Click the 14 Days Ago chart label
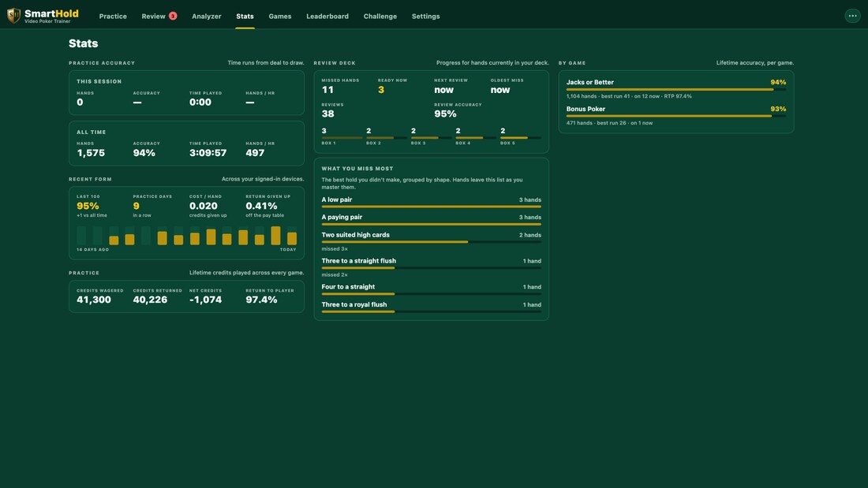 [x=92, y=250]
